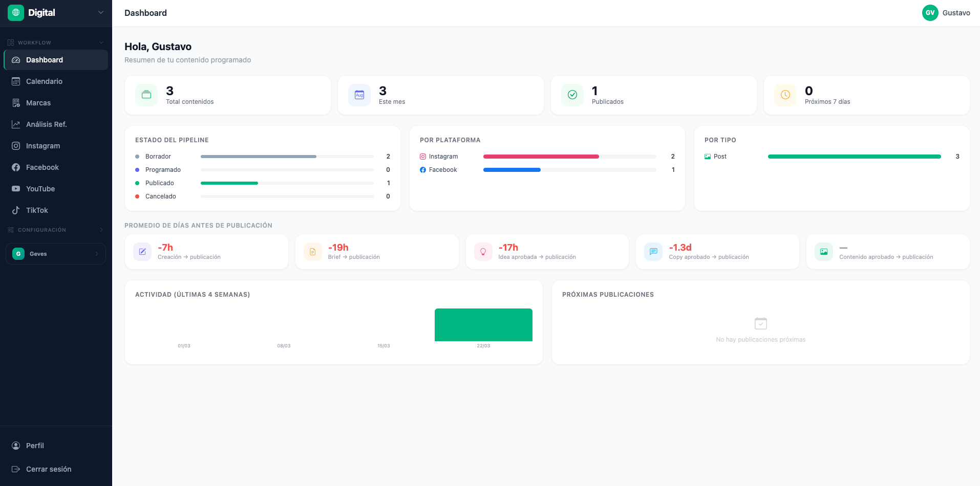Image resolution: width=980 pixels, height=486 pixels.
Task: Switch to the Dashboard menu item
Action: (45, 60)
